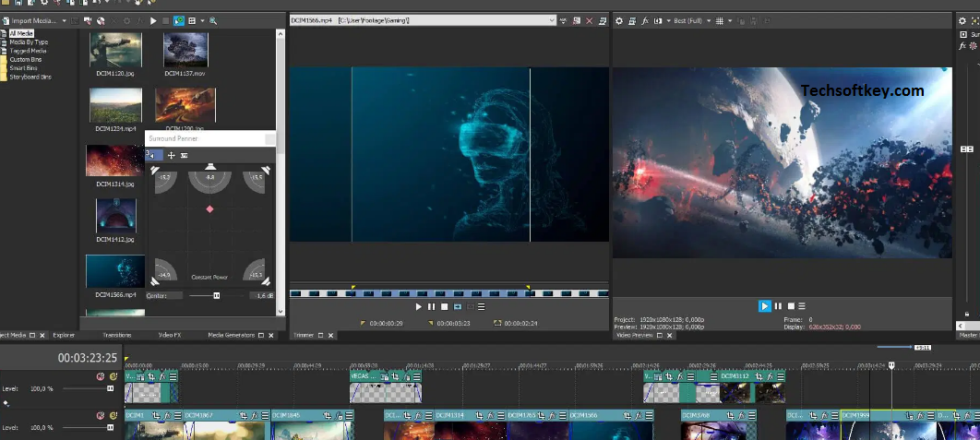Open the Trimmer transport menu icon
Viewport: 980px width, 440px height.
[x=482, y=307]
